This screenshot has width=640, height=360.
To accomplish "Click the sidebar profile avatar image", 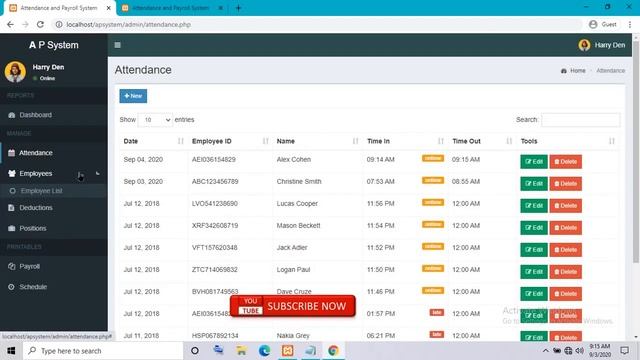I will pyautogui.click(x=15, y=72).
